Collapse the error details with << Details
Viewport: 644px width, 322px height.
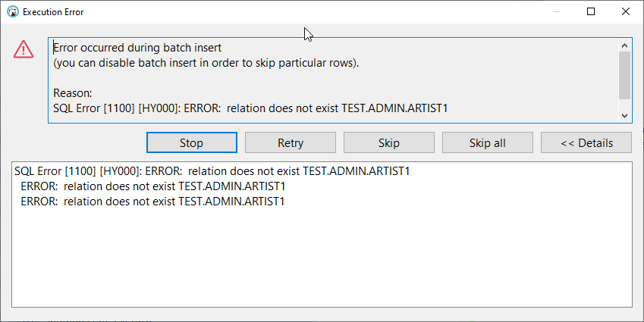point(586,142)
